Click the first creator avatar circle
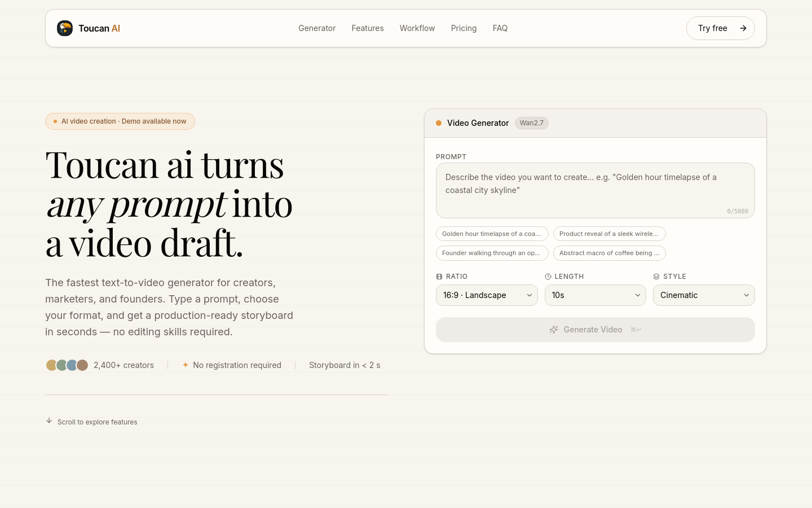The image size is (812, 508). (51, 365)
